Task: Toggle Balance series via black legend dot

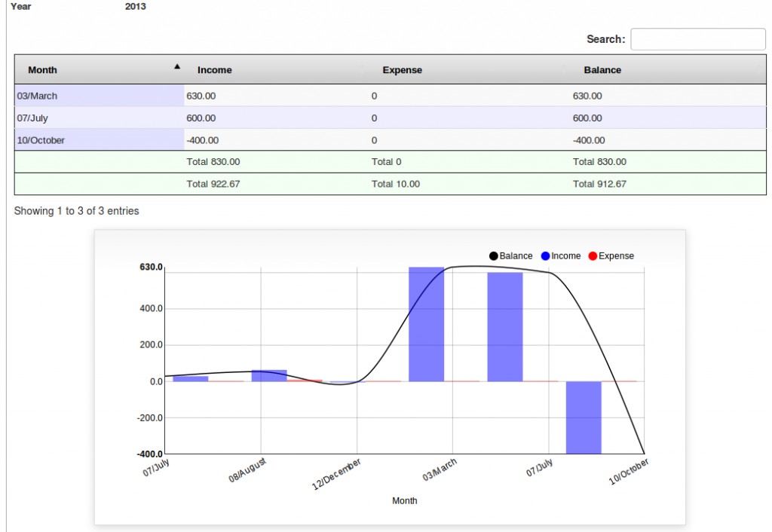Action: [x=494, y=256]
